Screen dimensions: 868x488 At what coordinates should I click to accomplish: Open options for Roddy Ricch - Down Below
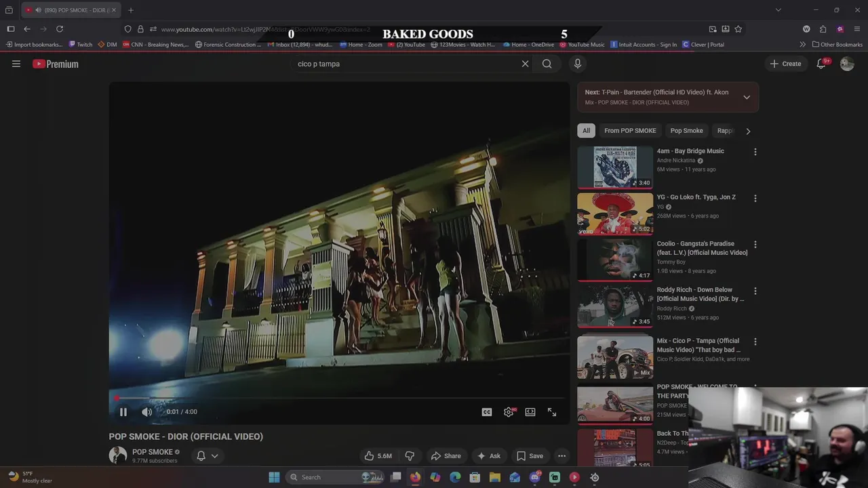pos(755,291)
